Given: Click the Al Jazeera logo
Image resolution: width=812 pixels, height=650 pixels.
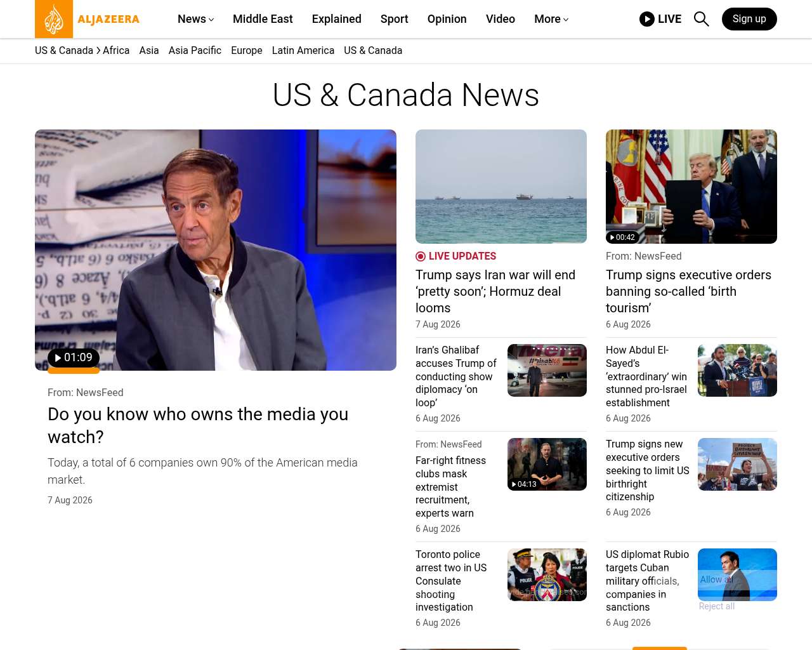Looking at the screenshot, I should coord(88,19).
